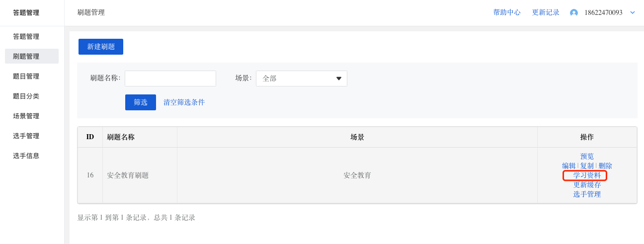The width and height of the screenshot is (644, 244).
Task: Expand the account dropdown chevron
Action: pyautogui.click(x=633, y=12)
